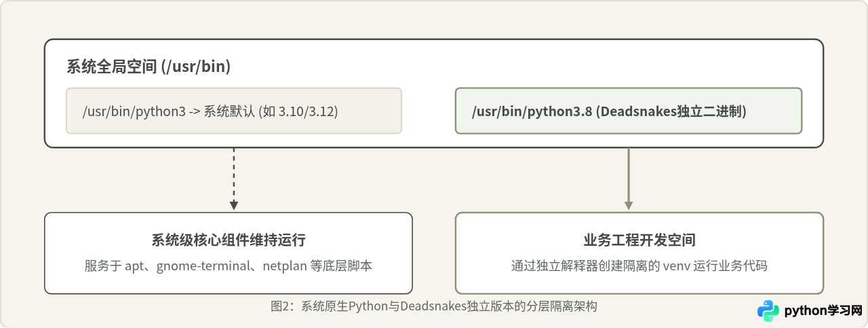Screen dimensions: 868x328
Task: Click the title "系统级核心组件维持运行"
Action: (229, 240)
